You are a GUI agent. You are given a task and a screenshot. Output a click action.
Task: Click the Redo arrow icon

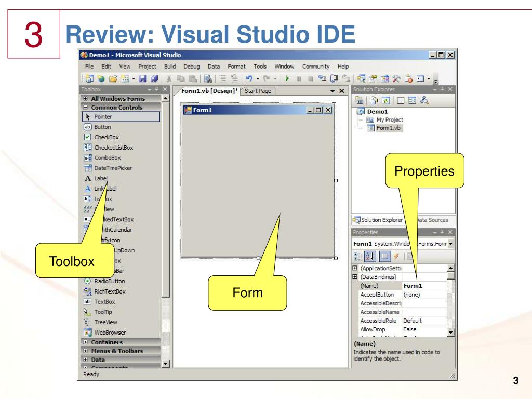point(267,78)
